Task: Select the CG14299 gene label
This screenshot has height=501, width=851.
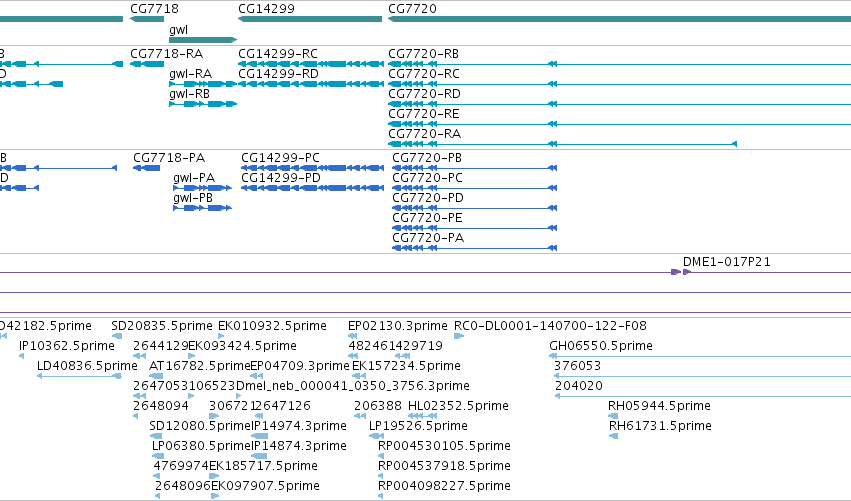Action: pyautogui.click(x=266, y=9)
